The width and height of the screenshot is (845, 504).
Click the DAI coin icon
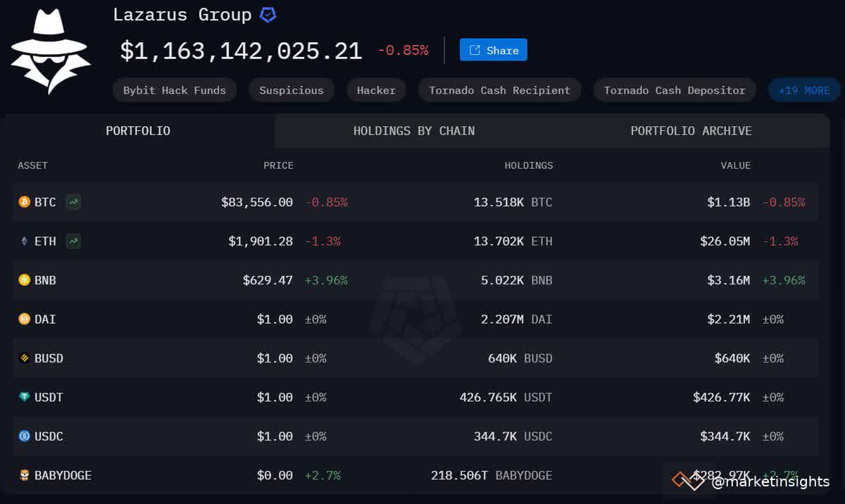[x=25, y=320]
